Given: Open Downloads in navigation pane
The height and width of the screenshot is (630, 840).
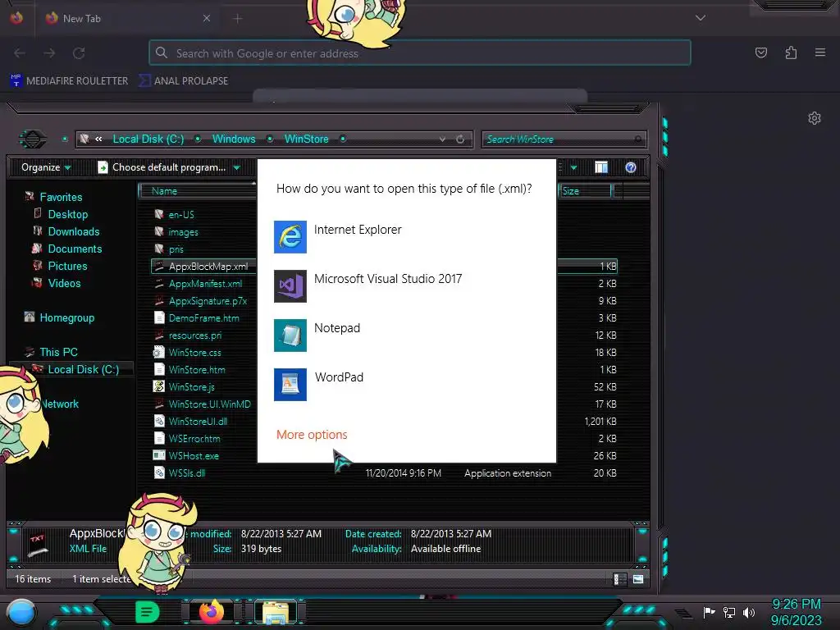Looking at the screenshot, I should tap(73, 231).
